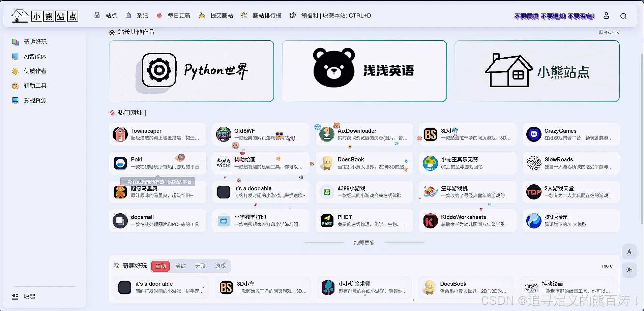
Task: Open the Python世界 banner card
Action: [x=191, y=71]
